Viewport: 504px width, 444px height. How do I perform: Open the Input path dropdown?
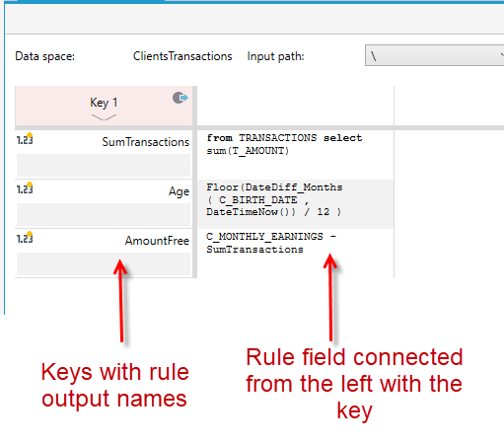click(434, 55)
